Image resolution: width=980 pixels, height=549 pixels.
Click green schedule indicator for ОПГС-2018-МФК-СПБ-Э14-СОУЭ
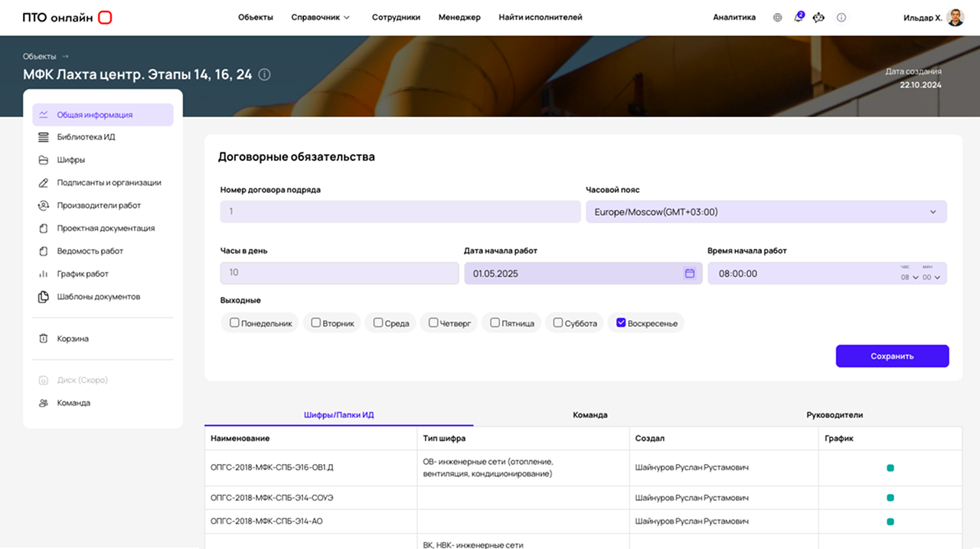pyautogui.click(x=890, y=498)
